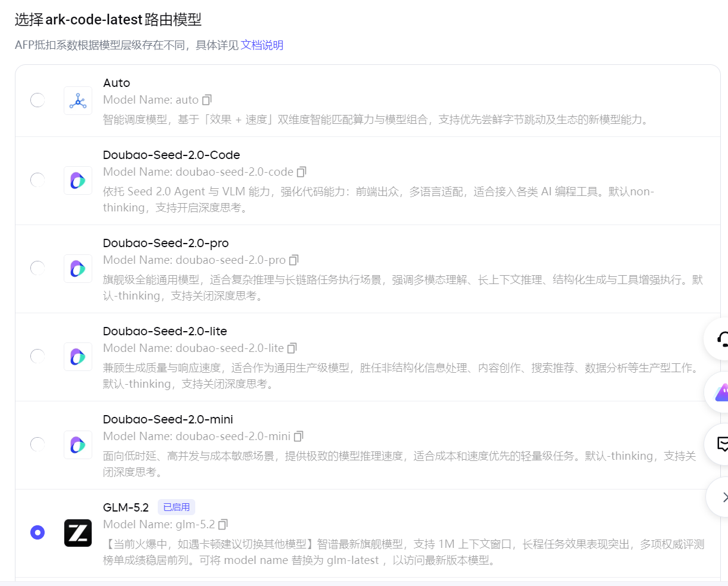Screen dimensions: 728x586
Task: Click the Doubao-Seed-2.0-mini logo icon
Action: pos(78,445)
